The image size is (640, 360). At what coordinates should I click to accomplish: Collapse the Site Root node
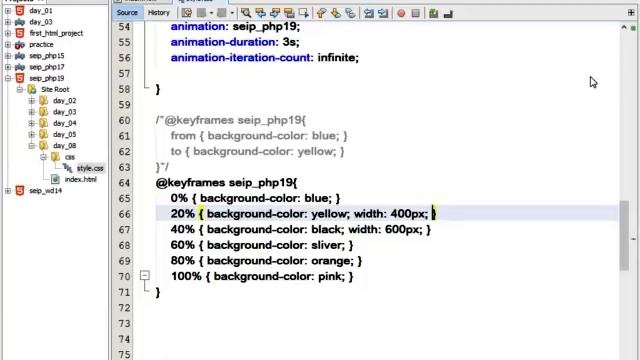coord(20,89)
